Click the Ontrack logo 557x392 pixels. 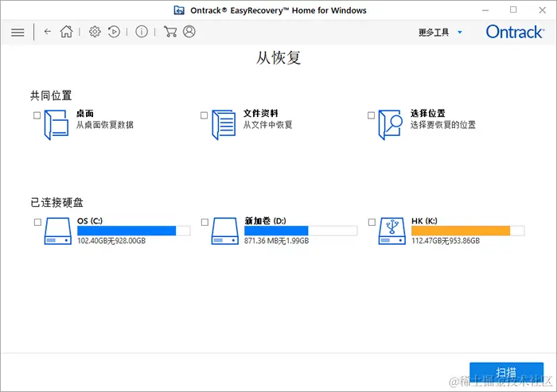pyautogui.click(x=515, y=32)
